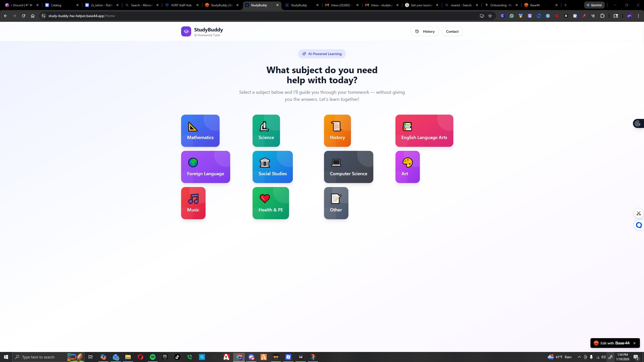The width and height of the screenshot is (644, 362).
Task: Select the orange History subject card
Action: (x=337, y=131)
